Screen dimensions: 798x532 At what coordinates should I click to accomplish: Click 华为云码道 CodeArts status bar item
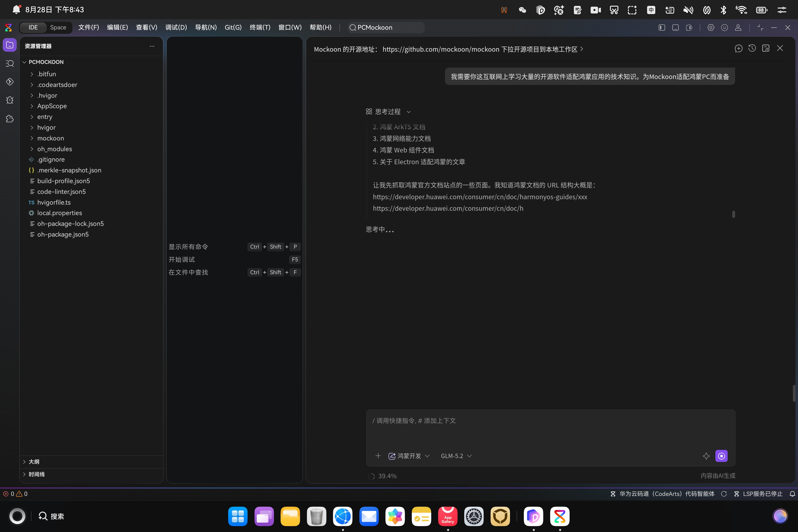coord(662,494)
